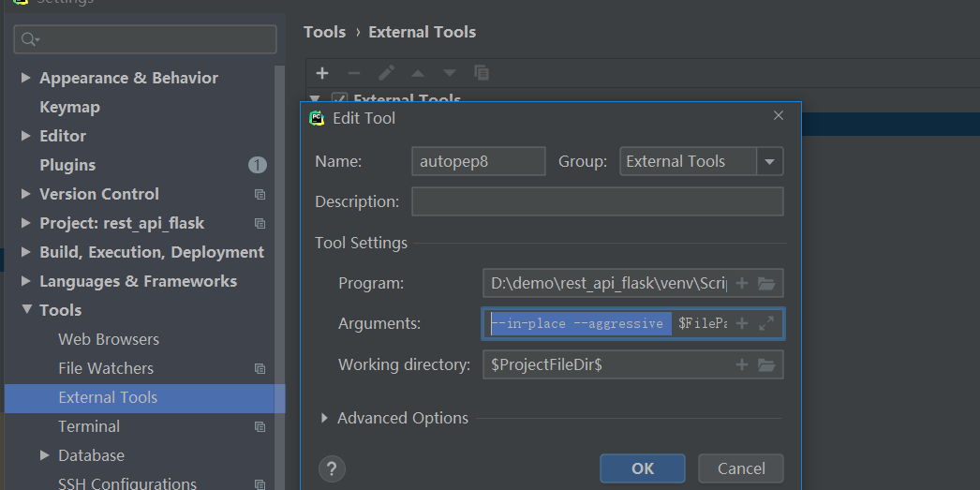Add a new external tool with plus icon
This screenshot has width=980, height=490.
(x=322, y=73)
